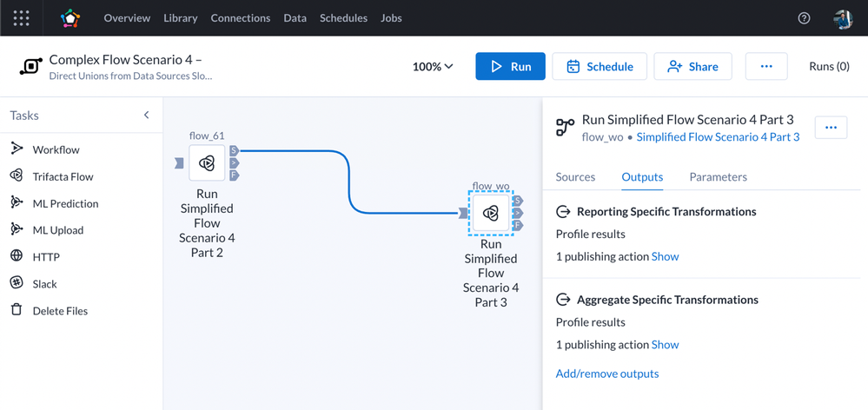
Task: Switch to the Parameters tab
Action: click(x=718, y=176)
